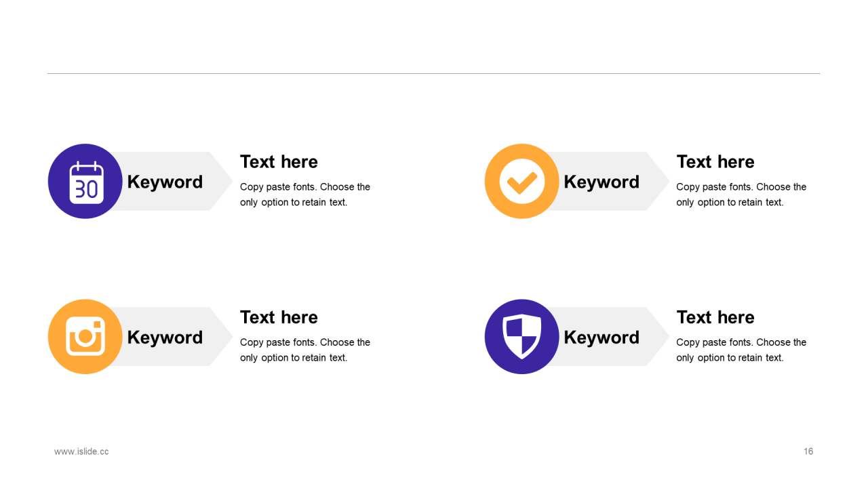The image size is (868, 488).
Task: Click the 'Text here' heading next to the calendar arrow
Action: click(279, 162)
